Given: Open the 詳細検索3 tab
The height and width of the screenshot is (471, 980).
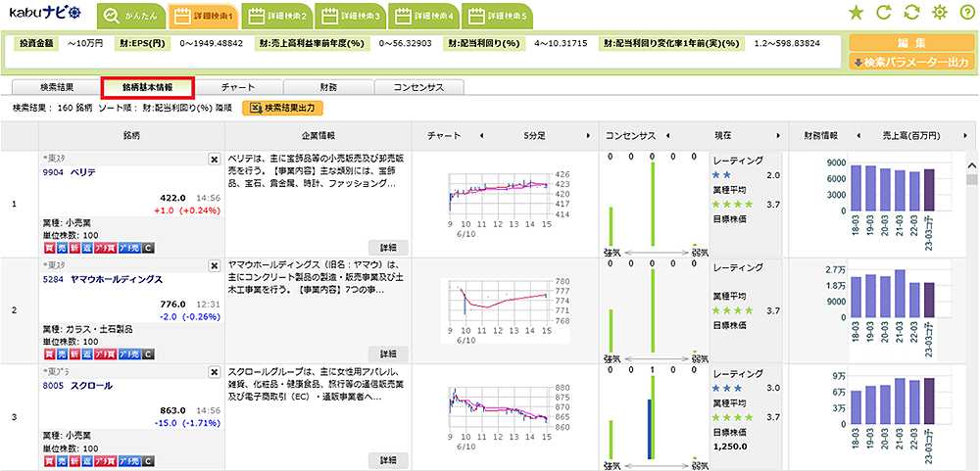Looking at the screenshot, I should click(350, 17).
